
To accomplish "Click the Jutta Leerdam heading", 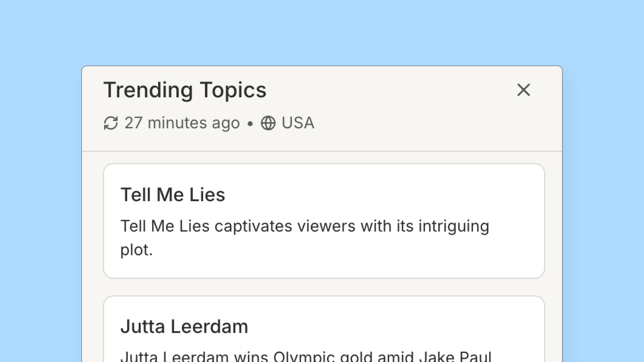I will pyautogui.click(x=184, y=326).
